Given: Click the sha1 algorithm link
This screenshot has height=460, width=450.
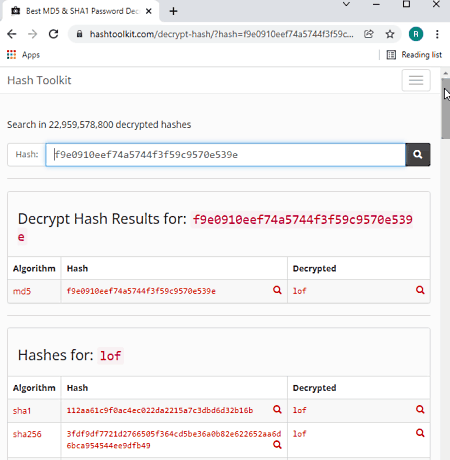Looking at the screenshot, I should click(x=22, y=411).
